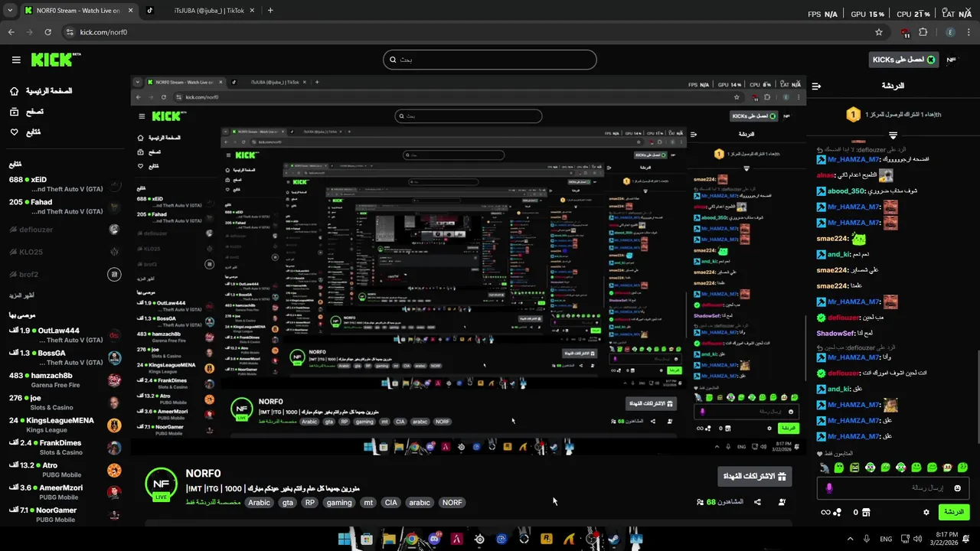This screenshot has width=980, height=551.
Task: Select the gta tag
Action: [x=288, y=503]
